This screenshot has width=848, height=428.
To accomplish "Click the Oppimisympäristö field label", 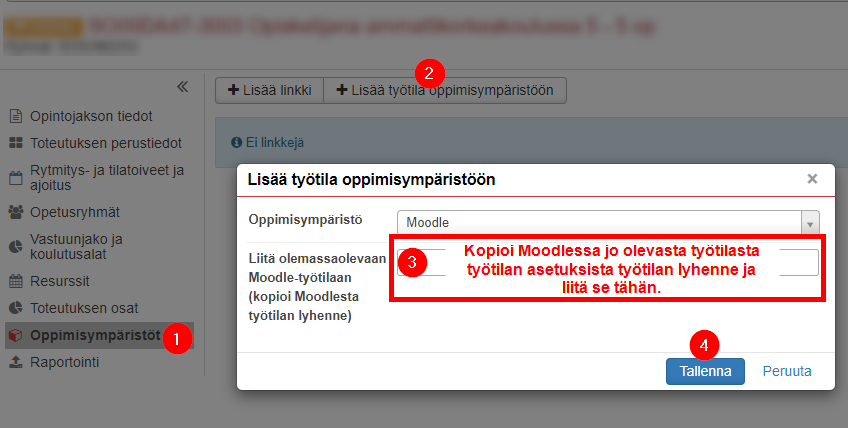I will pos(305,220).
